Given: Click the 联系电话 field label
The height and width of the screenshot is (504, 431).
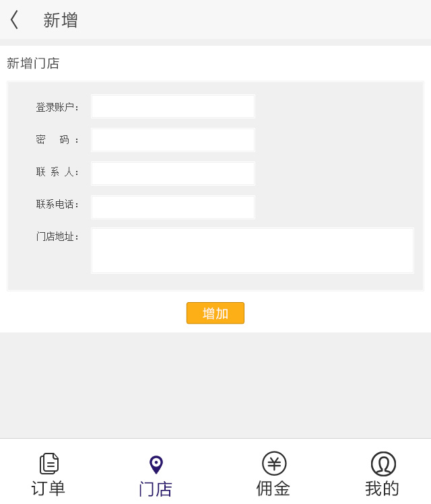Looking at the screenshot, I should pos(57,204).
